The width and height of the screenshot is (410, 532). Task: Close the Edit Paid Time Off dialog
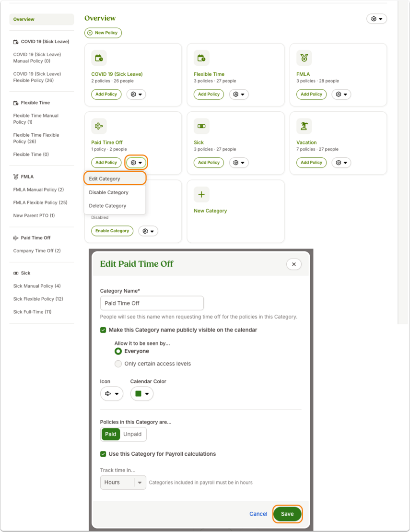coord(293,264)
